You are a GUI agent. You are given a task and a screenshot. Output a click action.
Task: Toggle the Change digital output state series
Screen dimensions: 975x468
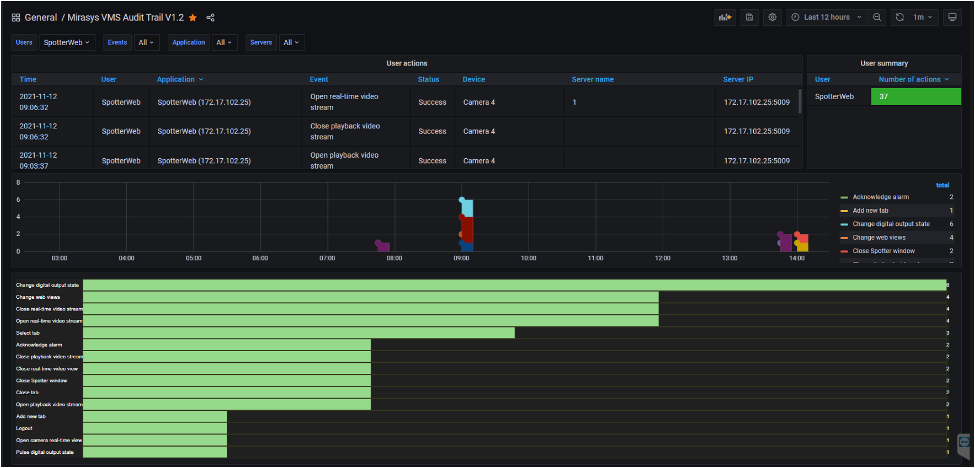point(892,224)
